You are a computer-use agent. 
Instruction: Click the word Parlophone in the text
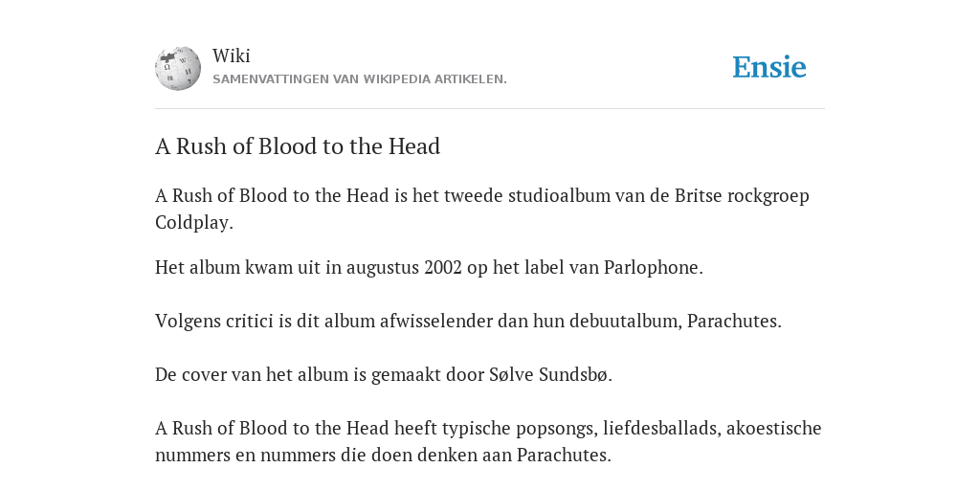pos(651,268)
